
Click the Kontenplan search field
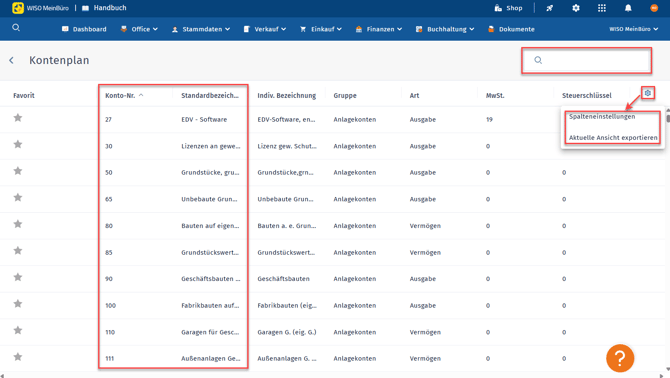pos(586,60)
